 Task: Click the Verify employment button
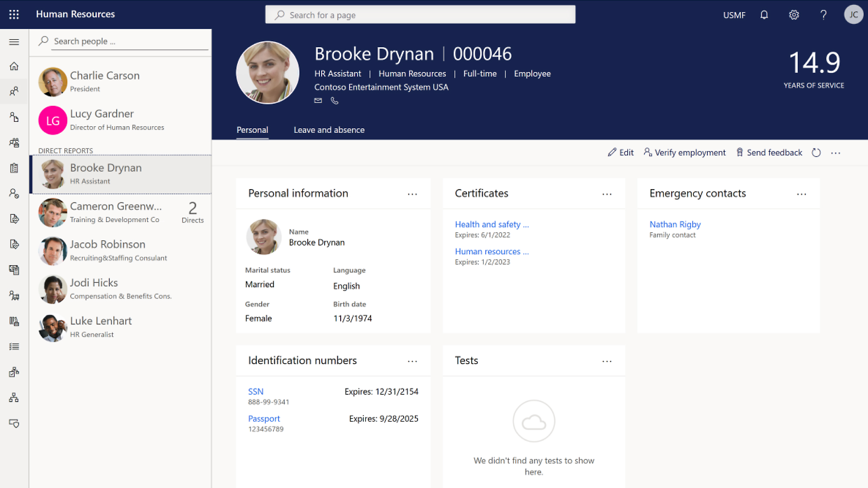click(x=684, y=153)
